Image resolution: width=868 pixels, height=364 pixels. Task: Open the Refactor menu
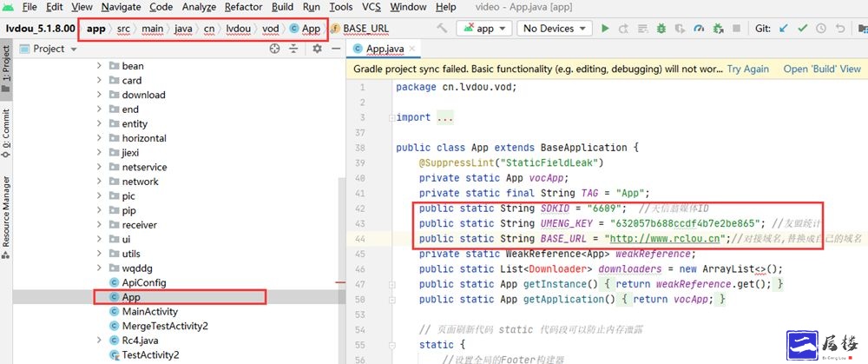242,7
